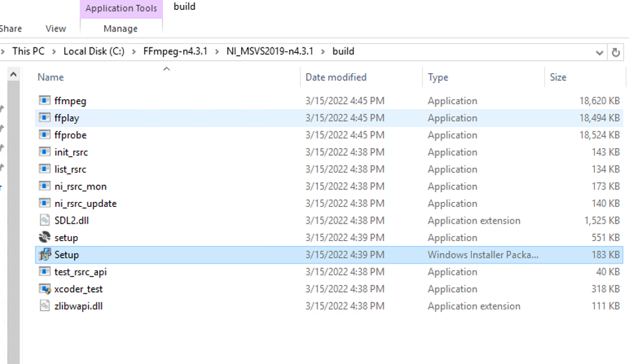Select the init_rsrc file name
This screenshot has height=364, width=629.
[x=71, y=152]
